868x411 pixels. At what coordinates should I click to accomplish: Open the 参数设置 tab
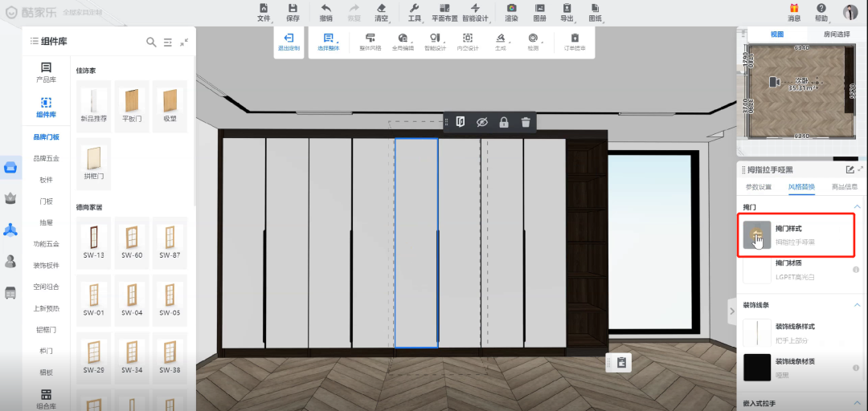coord(759,187)
